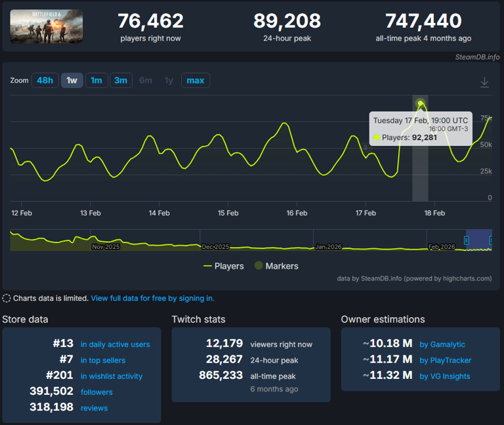Download the chart data icon
This screenshot has width=504, height=425.
[484, 82]
